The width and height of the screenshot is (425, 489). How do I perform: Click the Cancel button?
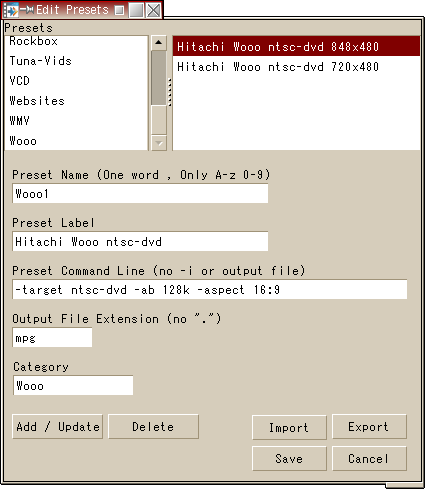(x=369, y=459)
